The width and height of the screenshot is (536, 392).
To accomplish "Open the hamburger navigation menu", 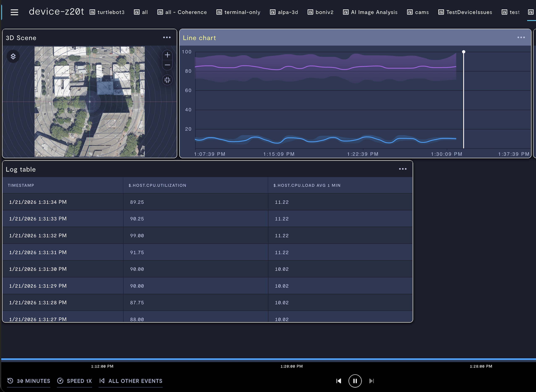I will coord(14,12).
